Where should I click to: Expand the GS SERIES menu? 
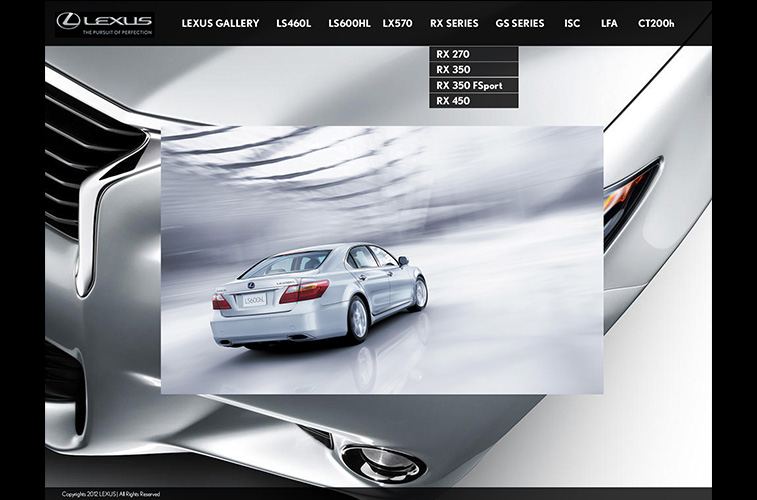coord(520,23)
